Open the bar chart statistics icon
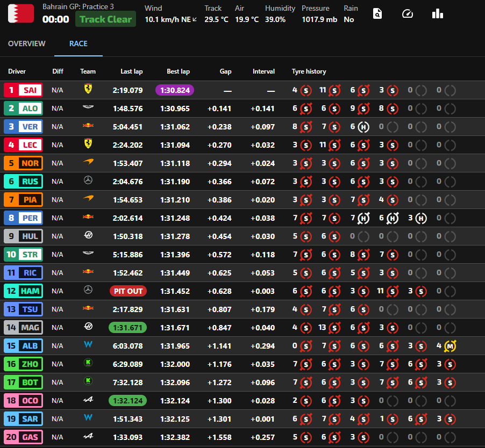The width and height of the screenshot is (485, 448). (438, 14)
